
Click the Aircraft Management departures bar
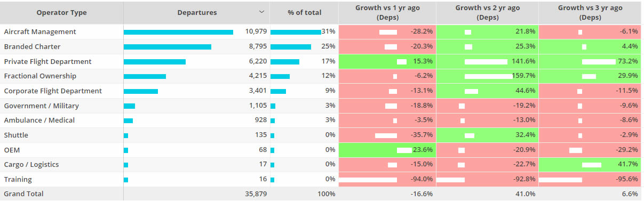pos(178,32)
